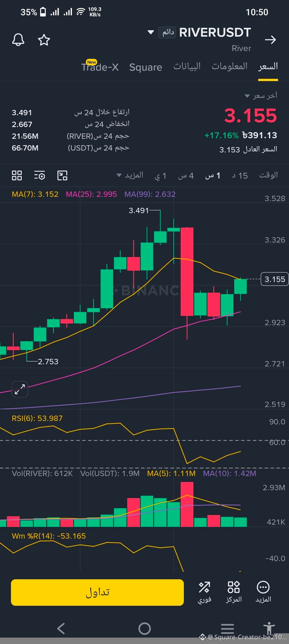Tap the large red candlestick on the chart

tap(187, 271)
